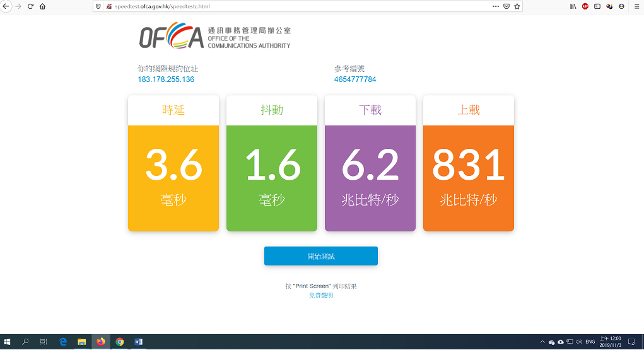This screenshot has height=350, width=644.
Task: Open Microsoft Word from the taskbar
Action: (138, 342)
